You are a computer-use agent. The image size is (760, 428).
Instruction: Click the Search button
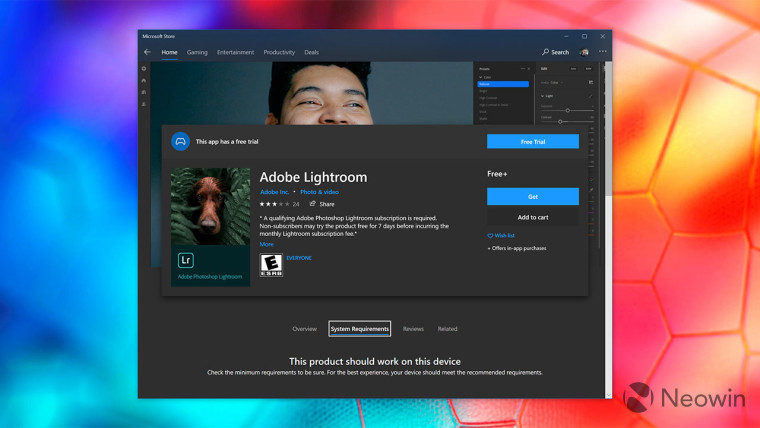click(555, 52)
